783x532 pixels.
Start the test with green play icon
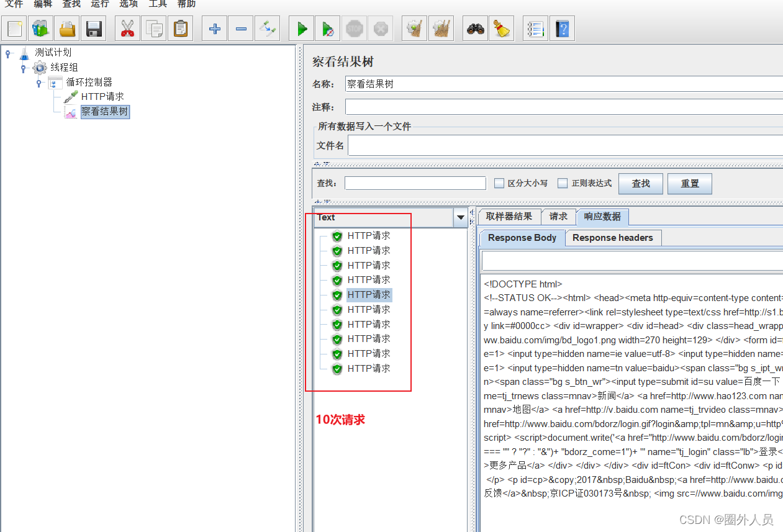click(302, 29)
